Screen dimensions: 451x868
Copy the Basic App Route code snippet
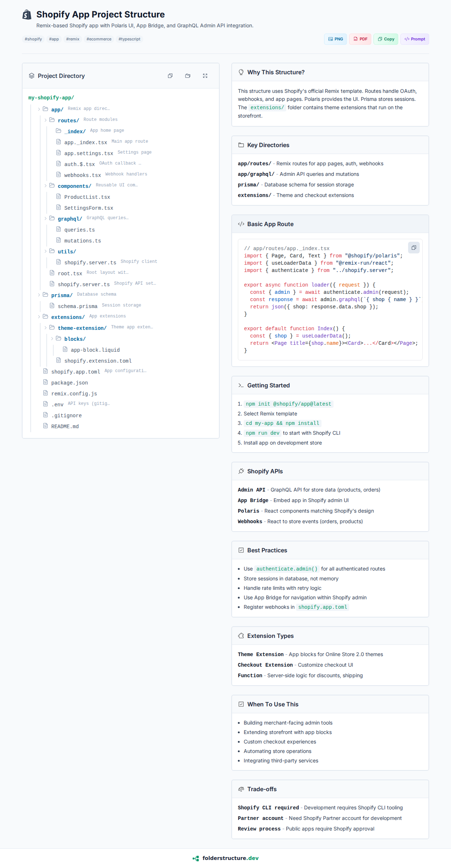click(x=414, y=248)
